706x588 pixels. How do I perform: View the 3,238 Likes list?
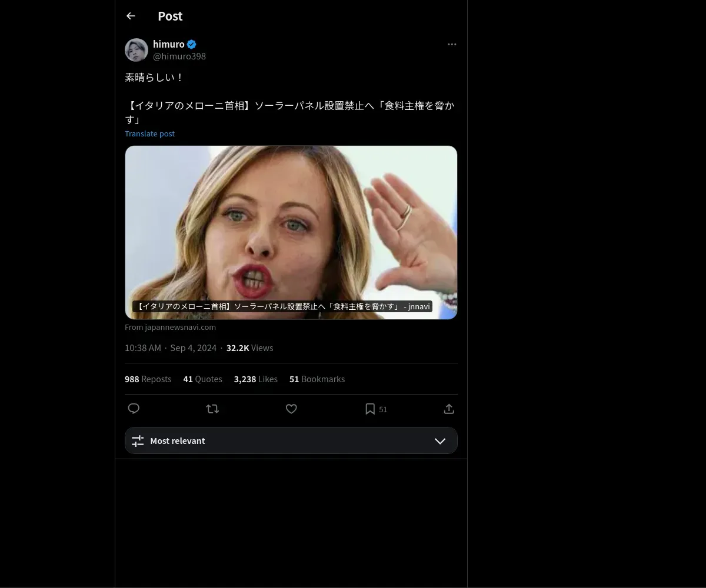[x=256, y=379]
